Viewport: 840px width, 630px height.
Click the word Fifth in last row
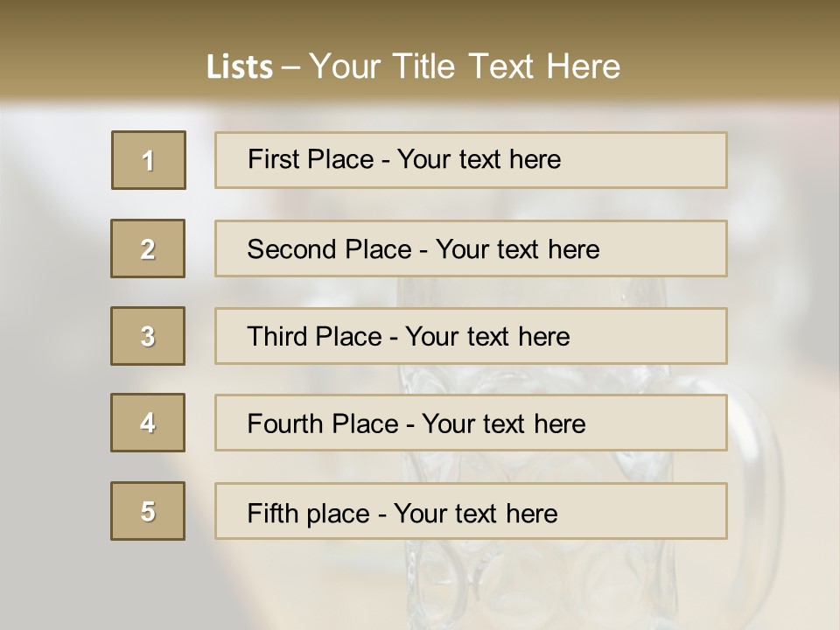[271, 513]
